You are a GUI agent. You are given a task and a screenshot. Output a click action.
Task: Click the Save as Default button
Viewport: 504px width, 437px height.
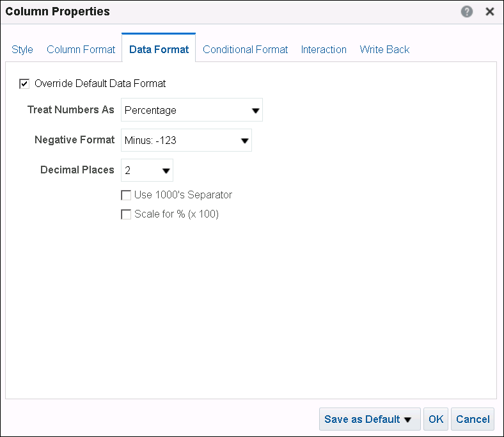(x=362, y=419)
